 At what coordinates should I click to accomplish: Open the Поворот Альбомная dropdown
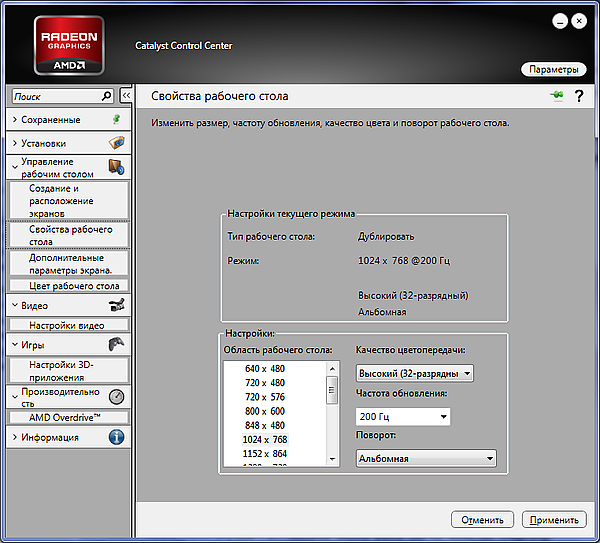click(426, 458)
